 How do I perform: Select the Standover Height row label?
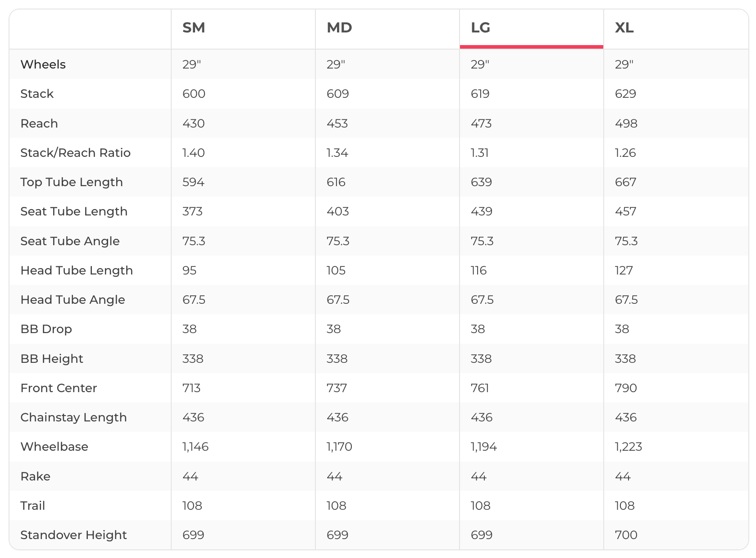pos(73,535)
